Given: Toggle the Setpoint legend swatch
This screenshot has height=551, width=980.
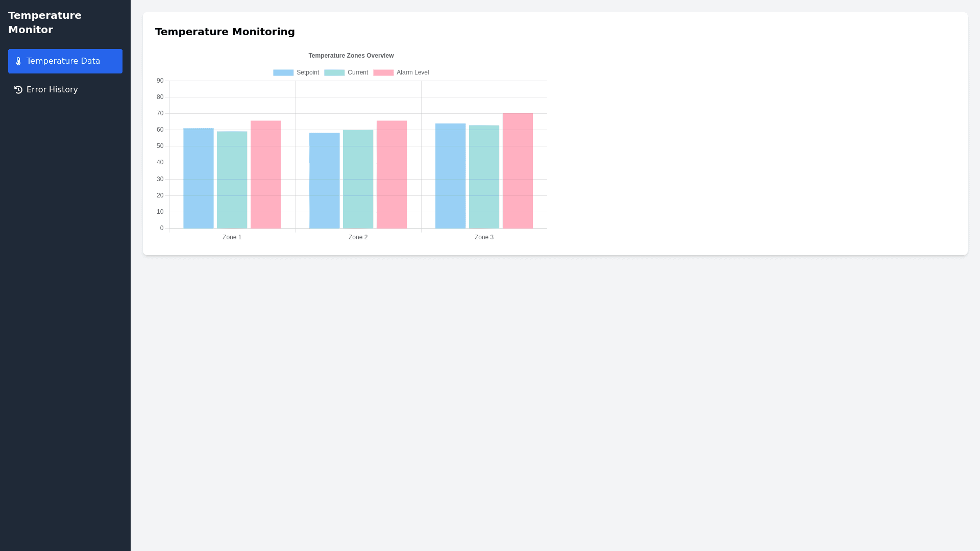Looking at the screenshot, I should pyautogui.click(x=283, y=72).
